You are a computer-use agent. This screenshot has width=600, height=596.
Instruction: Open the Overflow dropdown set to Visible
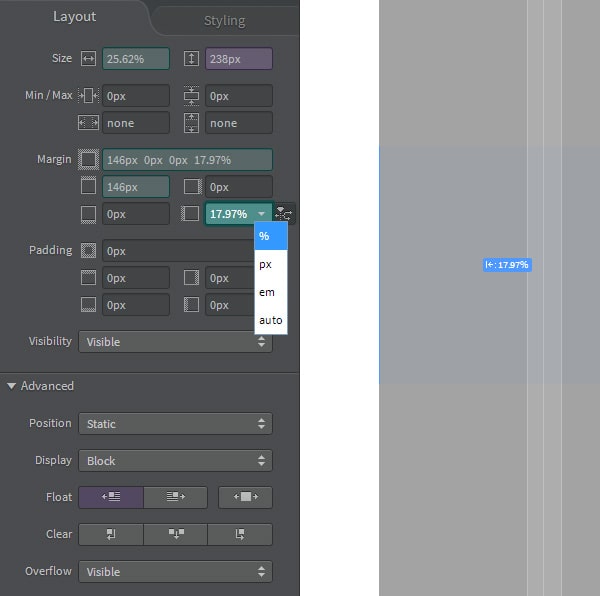pyautogui.click(x=175, y=572)
